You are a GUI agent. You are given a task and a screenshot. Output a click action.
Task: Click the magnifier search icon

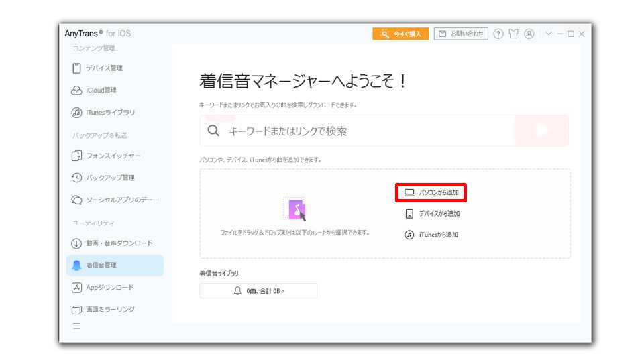click(x=213, y=131)
